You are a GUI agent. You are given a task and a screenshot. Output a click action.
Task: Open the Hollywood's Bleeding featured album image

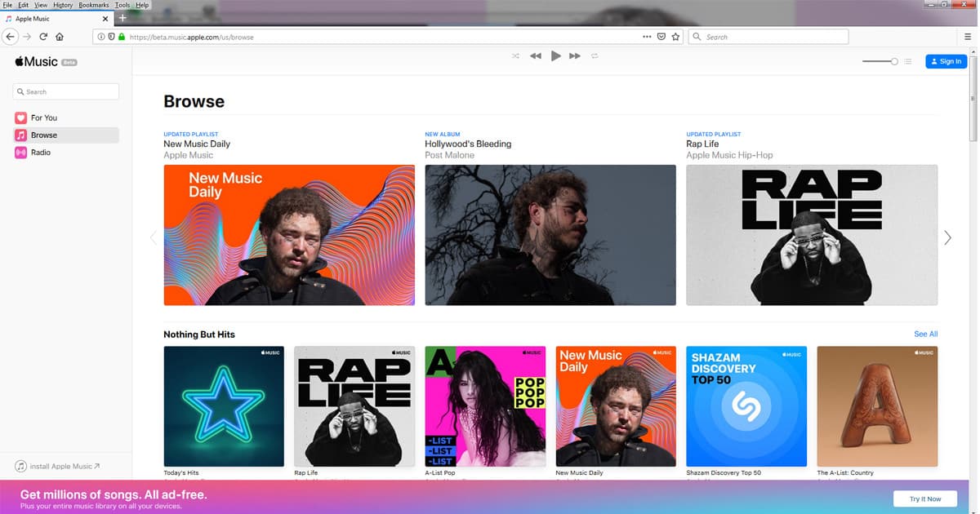click(550, 235)
